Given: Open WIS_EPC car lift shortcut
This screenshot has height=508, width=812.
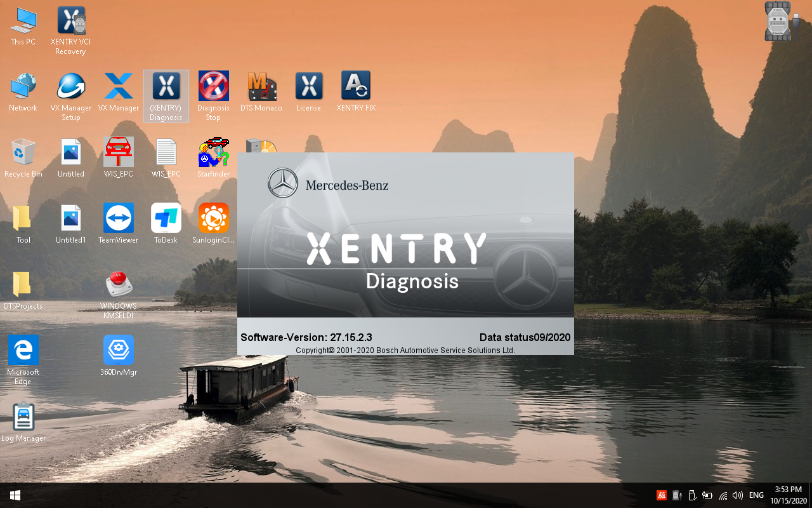Looking at the screenshot, I should [x=118, y=159].
